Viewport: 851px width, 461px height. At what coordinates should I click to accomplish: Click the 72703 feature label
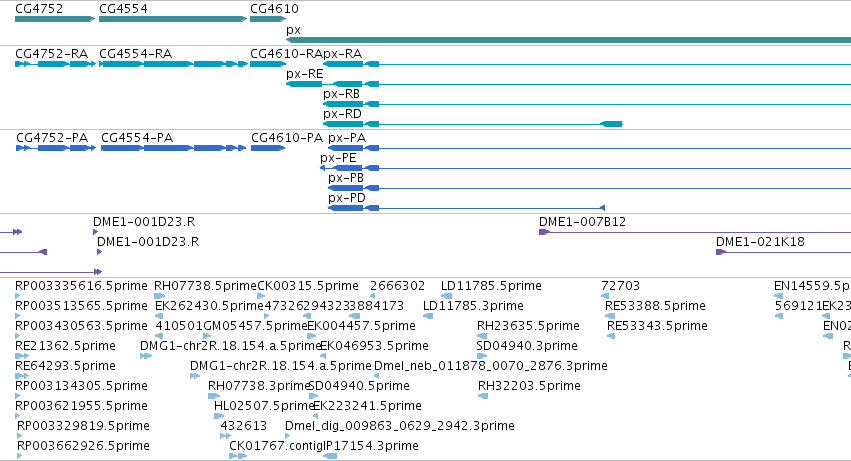[620, 286]
